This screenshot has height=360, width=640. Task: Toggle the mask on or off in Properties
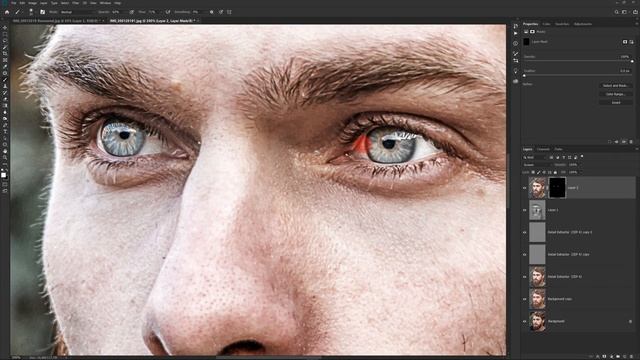click(624, 142)
